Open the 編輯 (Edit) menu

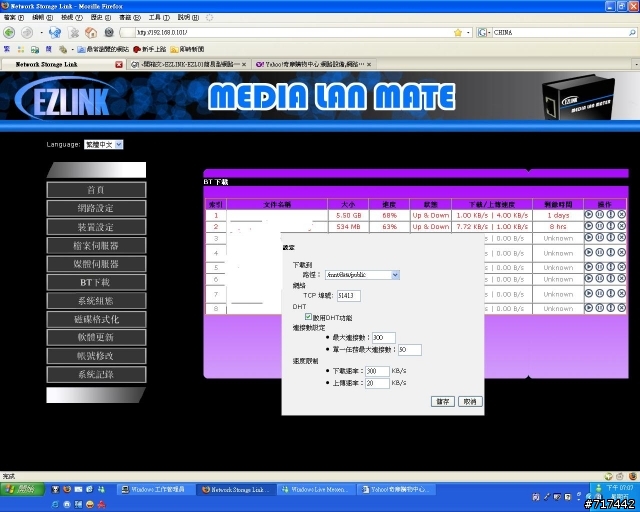[x=42, y=18]
